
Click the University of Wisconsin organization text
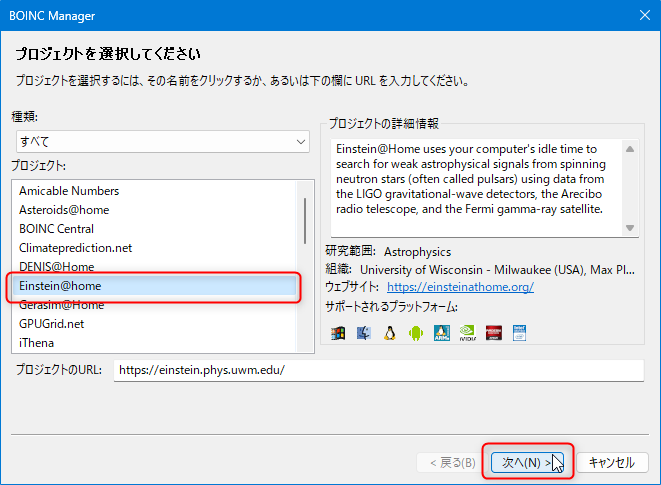click(x=497, y=269)
